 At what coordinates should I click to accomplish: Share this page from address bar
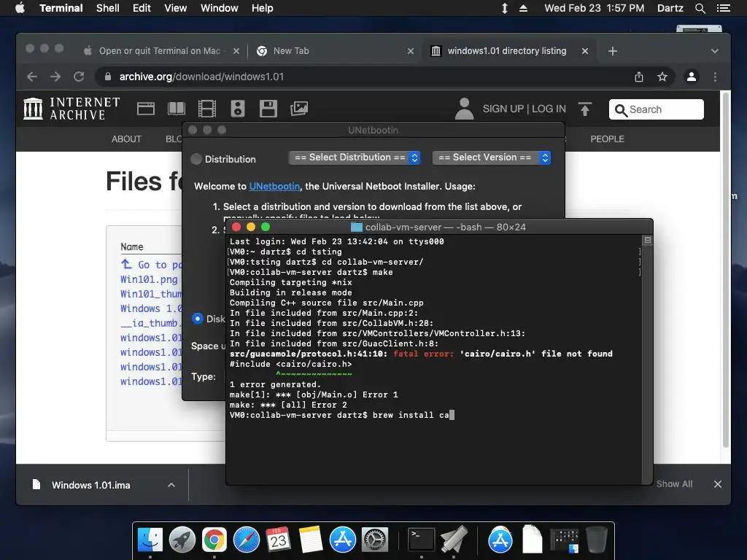tap(639, 77)
